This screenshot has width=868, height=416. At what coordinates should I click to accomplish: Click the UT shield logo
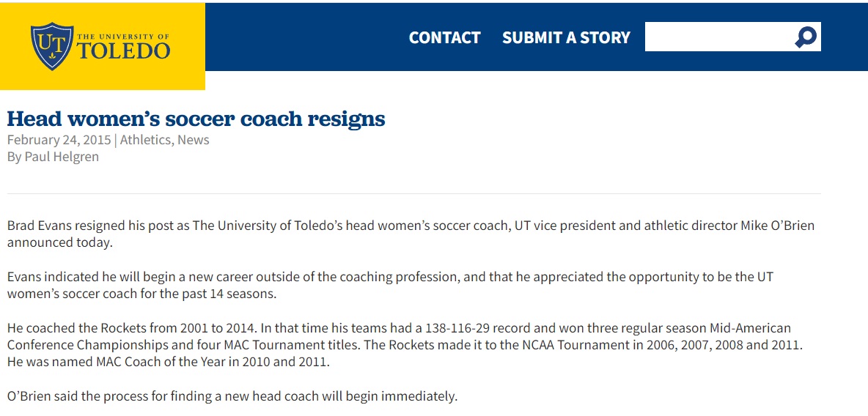52,45
